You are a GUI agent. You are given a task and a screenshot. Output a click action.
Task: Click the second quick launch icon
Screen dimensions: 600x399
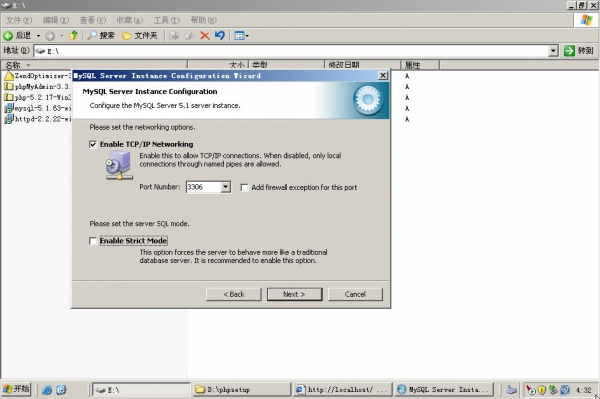[x=61, y=390]
